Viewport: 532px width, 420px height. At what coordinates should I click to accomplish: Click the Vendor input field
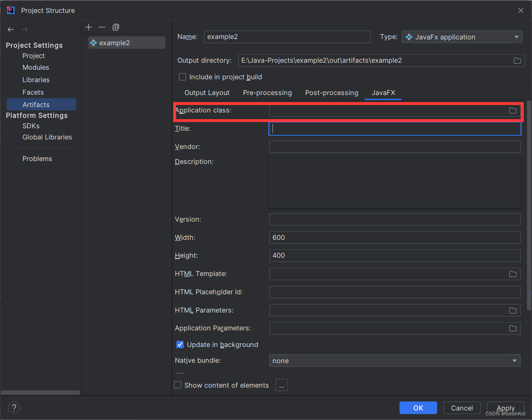click(x=395, y=147)
